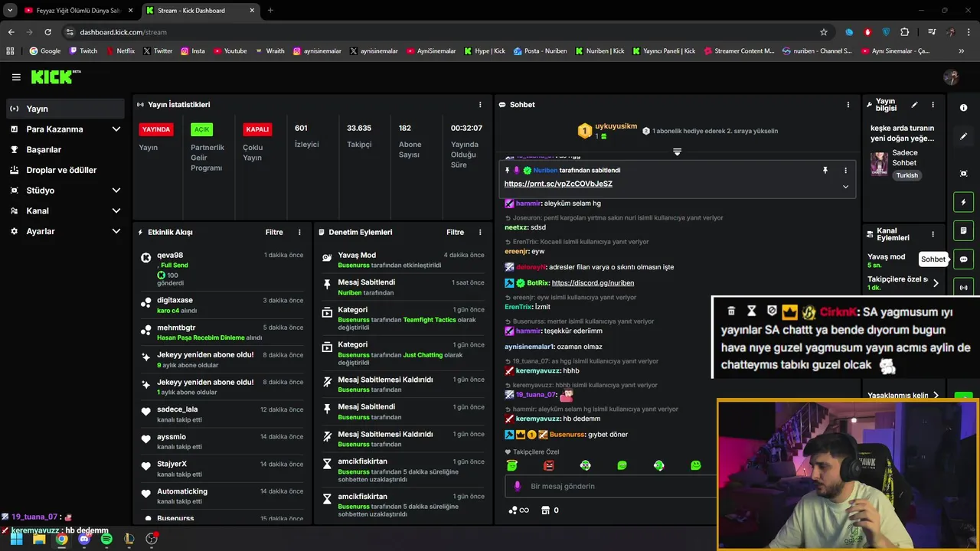The width and height of the screenshot is (980, 551).
Task: Toggle the Sohbet chat bubble panel icon
Action: [x=963, y=259]
